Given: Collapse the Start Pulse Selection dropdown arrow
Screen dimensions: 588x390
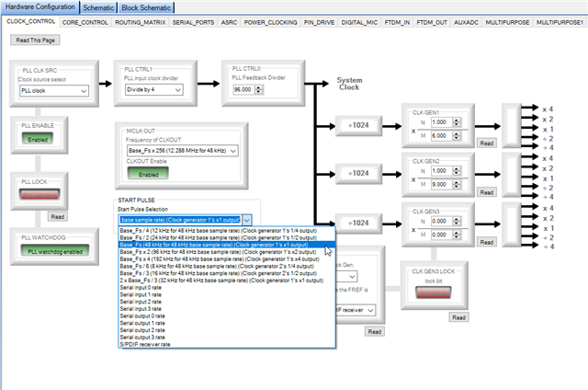Looking at the screenshot, I should (247, 220).
